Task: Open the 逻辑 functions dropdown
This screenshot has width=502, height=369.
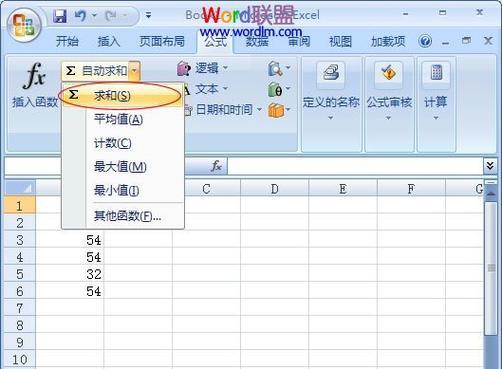Action: [x=203, y=68]
